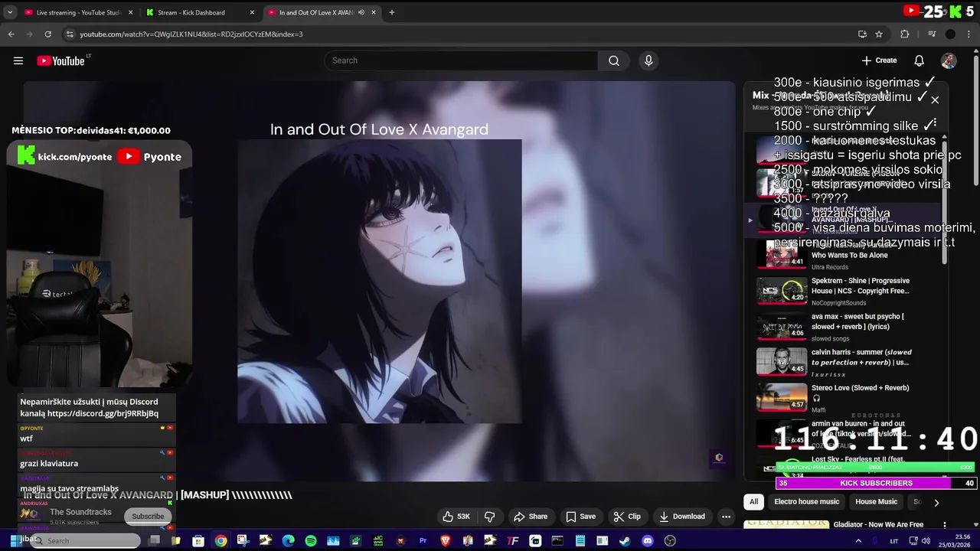Viewport: 980px width, 551px height.
Task: Reload the current browser page
Action: (x=47, y=34)
